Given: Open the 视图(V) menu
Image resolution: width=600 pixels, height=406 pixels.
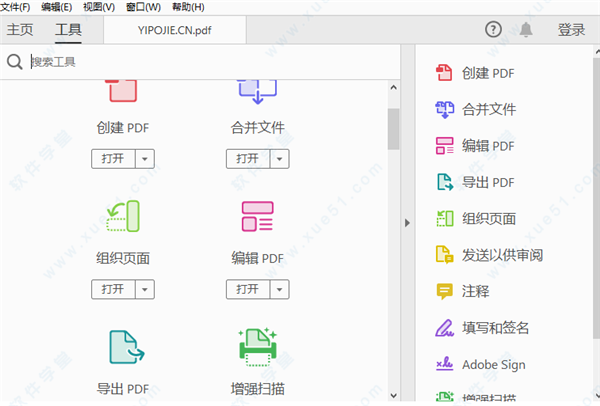Looking at the screenshot, I should point(99,7).
